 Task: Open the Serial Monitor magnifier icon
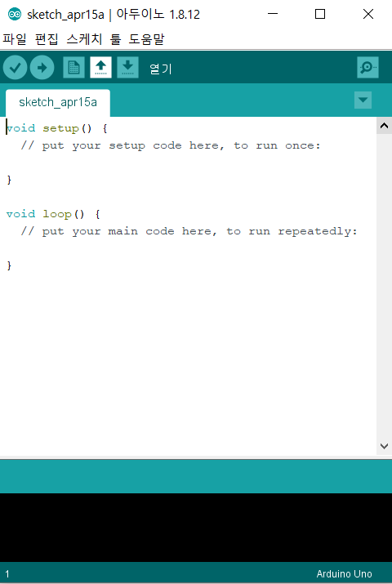[367, 68]
